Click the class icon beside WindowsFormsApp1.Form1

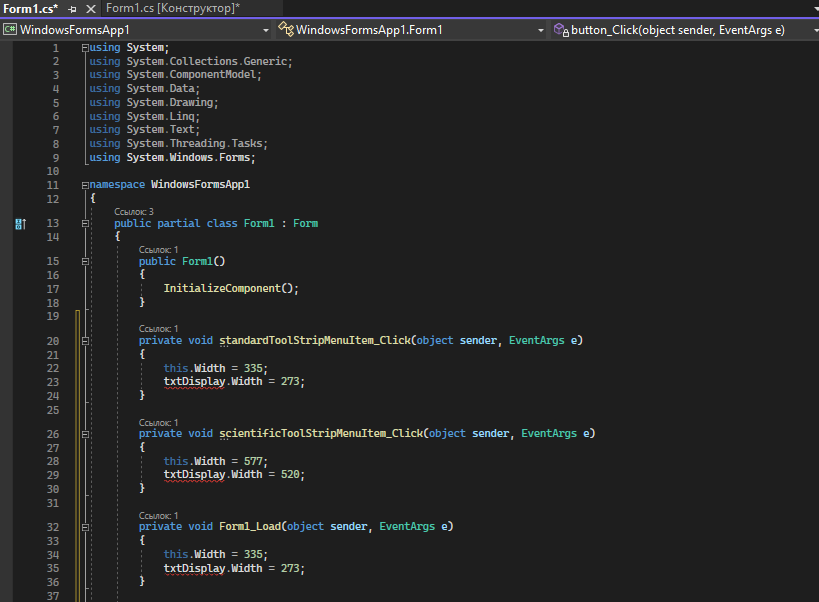[286, 30]
